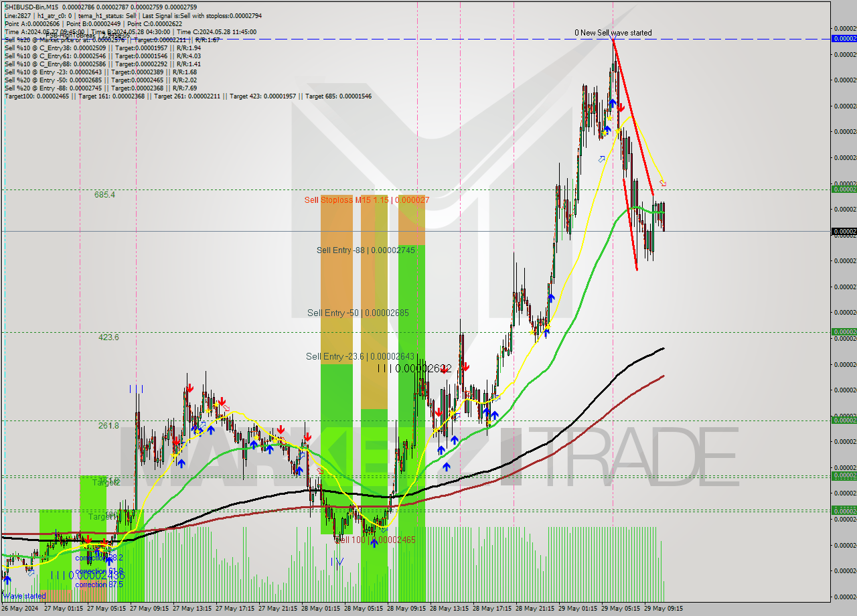Image resolution: width=857 pixels, height=616 pixels.
Task: Select the 'Line:2827' status line
Action: 133,15
